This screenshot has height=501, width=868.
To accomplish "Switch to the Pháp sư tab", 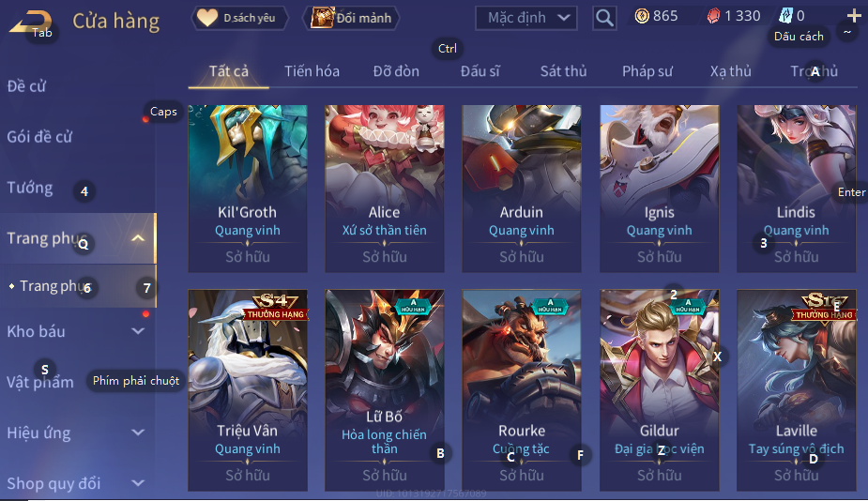I will (x=647, y=71).
